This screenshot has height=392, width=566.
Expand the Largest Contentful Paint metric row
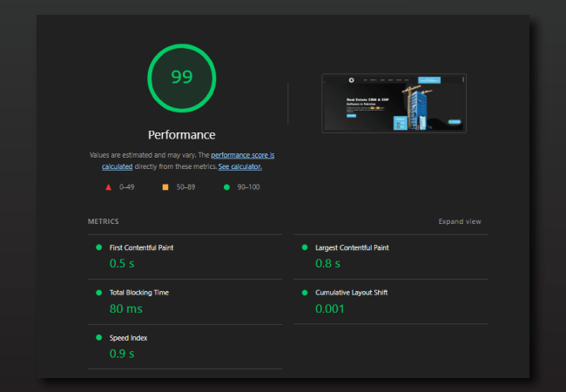352,247
